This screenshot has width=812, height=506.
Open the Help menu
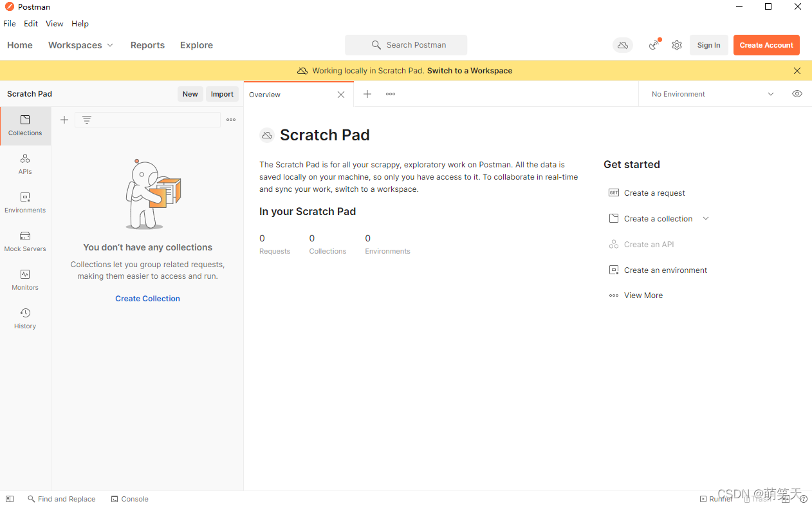click(x=80, y=23)
